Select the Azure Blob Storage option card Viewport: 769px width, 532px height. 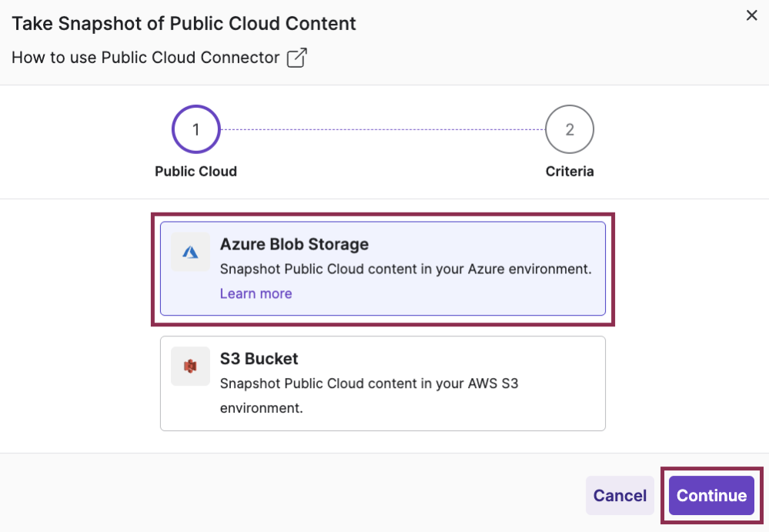383,269
